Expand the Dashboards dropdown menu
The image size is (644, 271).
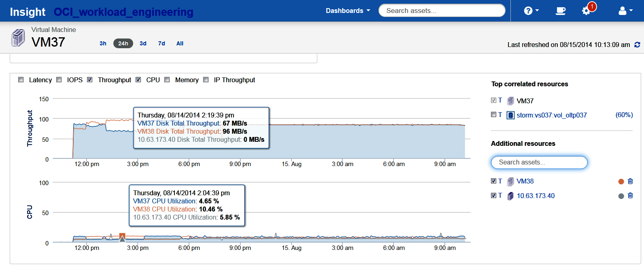(348, 11)
